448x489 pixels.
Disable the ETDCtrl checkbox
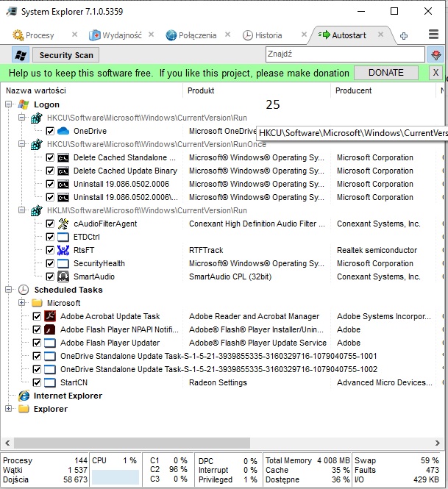pyautogui.click(x=50, y=237)
